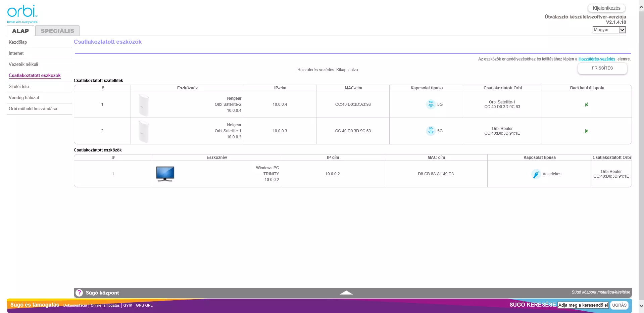This screenshot has width=644, height=313.
Task: Click the Orbi Satellite-2 device image
Action: [144, 105]
